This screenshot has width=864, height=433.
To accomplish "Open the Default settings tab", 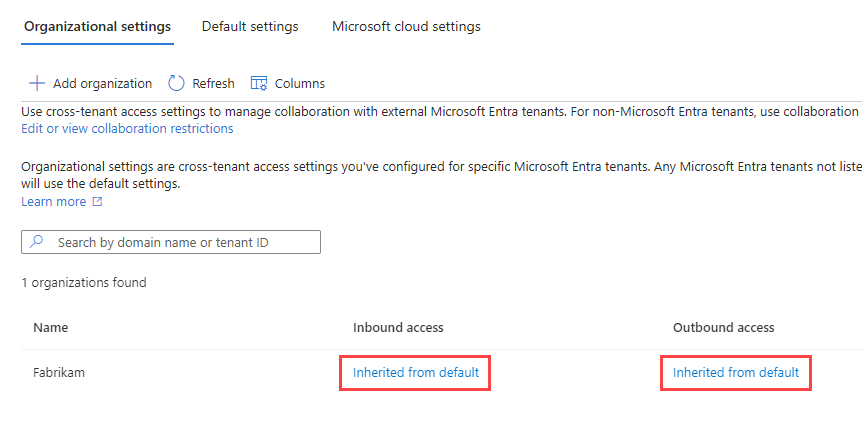I will (250, 27).
